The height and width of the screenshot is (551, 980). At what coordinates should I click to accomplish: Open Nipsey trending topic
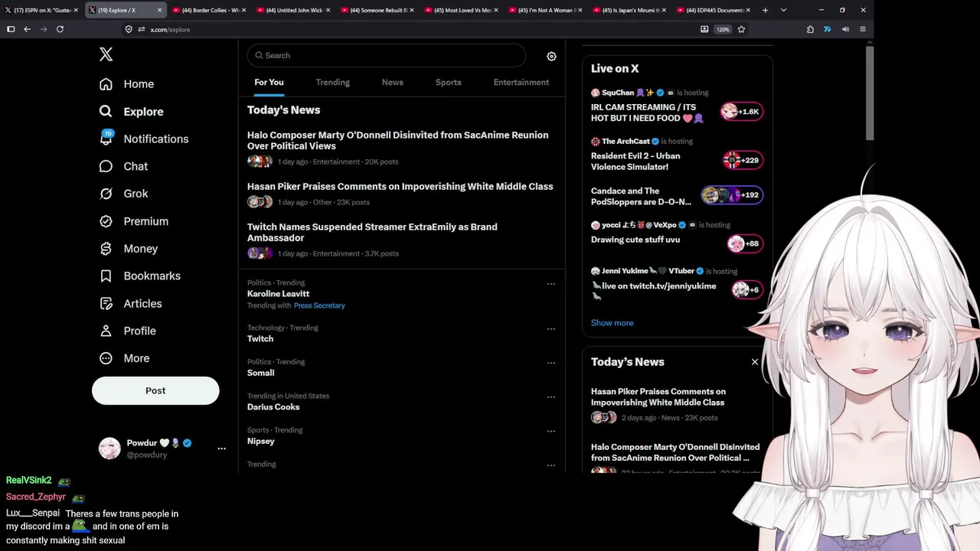[x=260, y=442]
